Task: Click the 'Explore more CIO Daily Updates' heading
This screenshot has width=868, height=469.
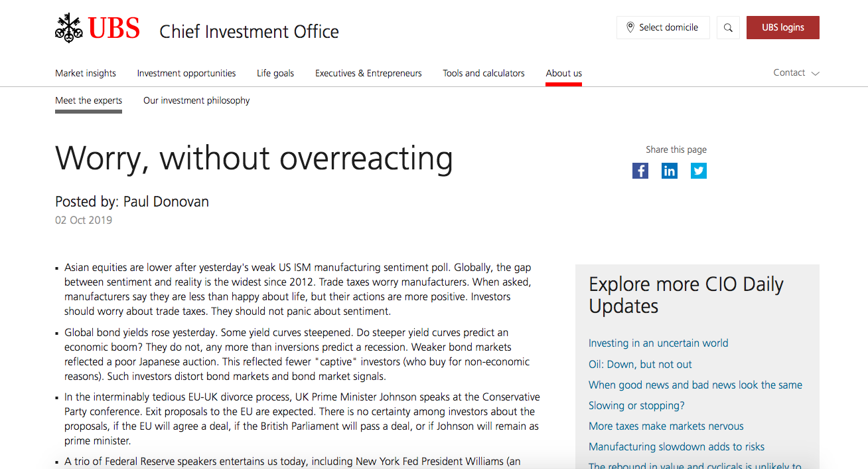Action: (x=686, y=295)
